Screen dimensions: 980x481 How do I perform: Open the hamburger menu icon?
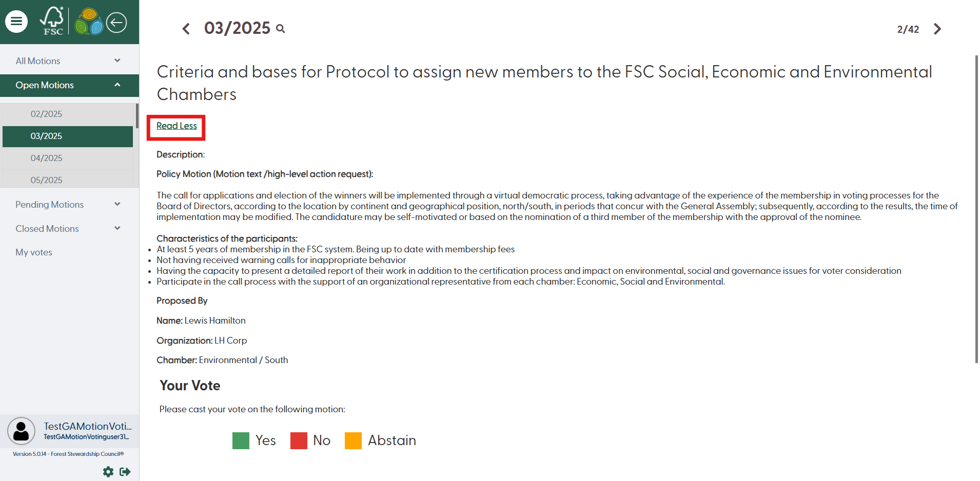[16, 22]
